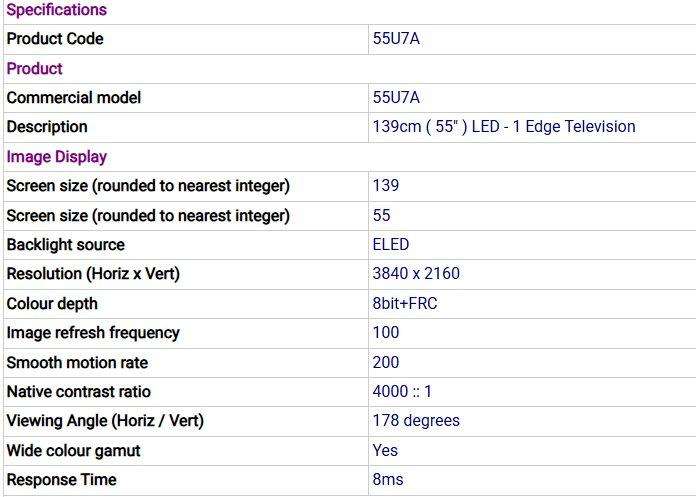
Task: Click the 139cm LED television description text
Action: pos(504,127)
